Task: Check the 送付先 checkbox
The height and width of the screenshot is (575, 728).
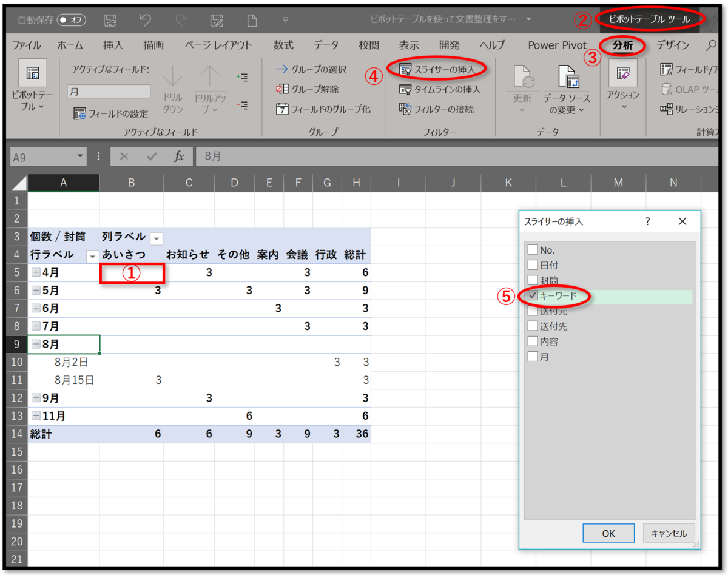Action: 533,326
